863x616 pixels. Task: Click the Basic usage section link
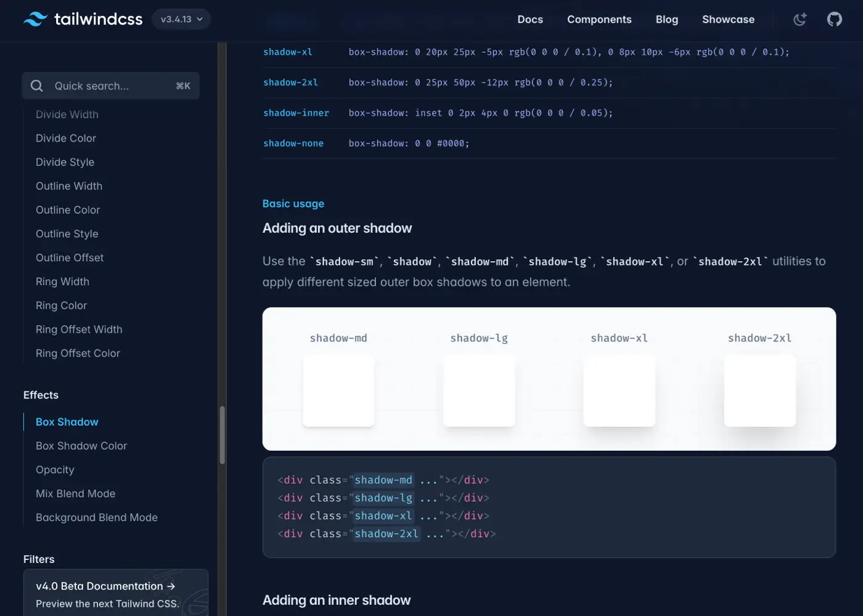pyautogui.click(x=293, y=203)
